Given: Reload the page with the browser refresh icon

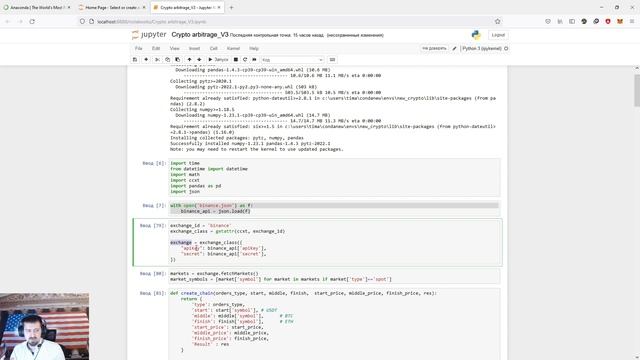Looking at the screenshot, I should coord(32,21).
